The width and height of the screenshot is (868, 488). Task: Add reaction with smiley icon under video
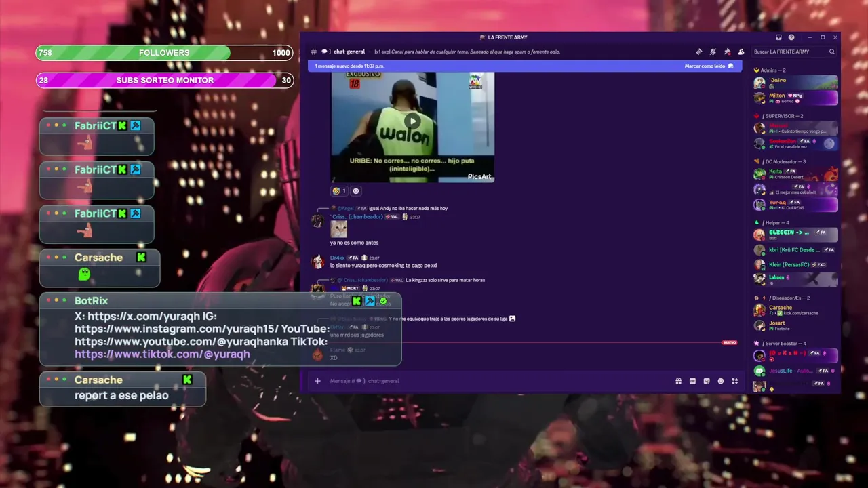[x=356, y=191]
